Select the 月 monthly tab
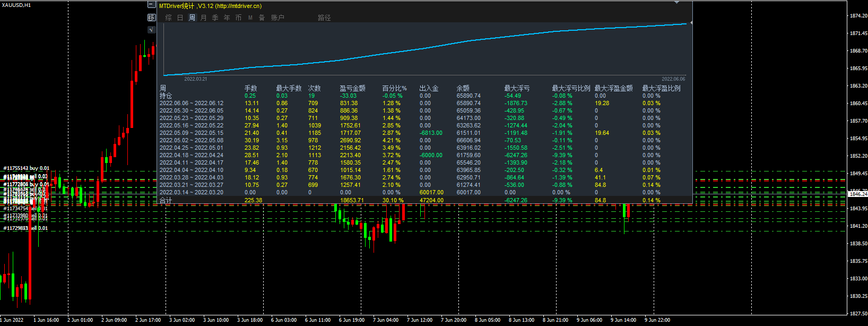This screenshot has height=326, width=868. click(x=204, y=18)
